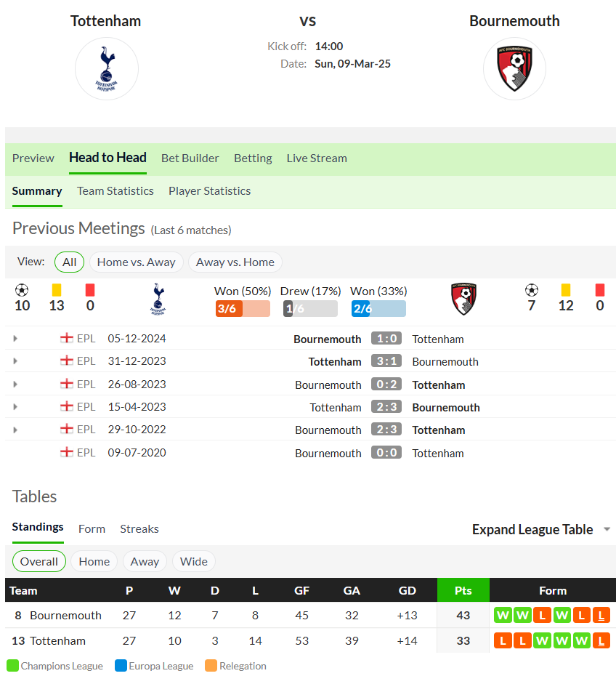Viewport: 616px width, 684px height.
Task: Click the England flag icon on the 05-12-2024 match
Action: click(67, 338)
